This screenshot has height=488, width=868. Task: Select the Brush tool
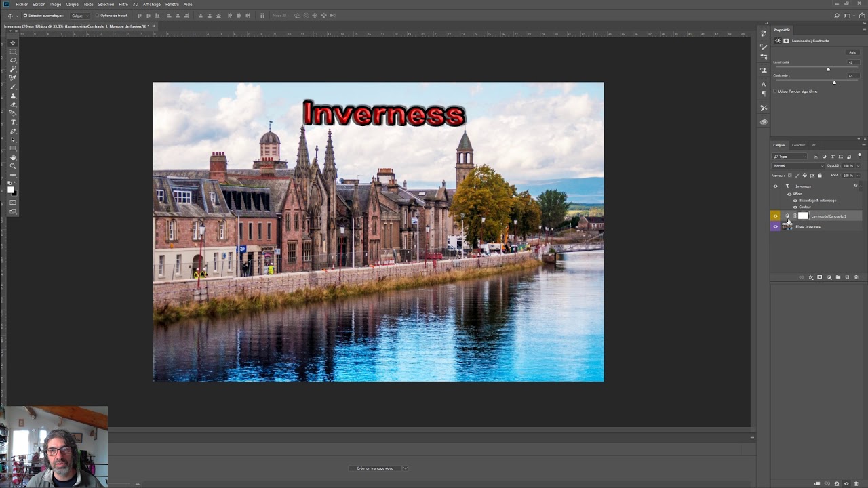(13, 87)
